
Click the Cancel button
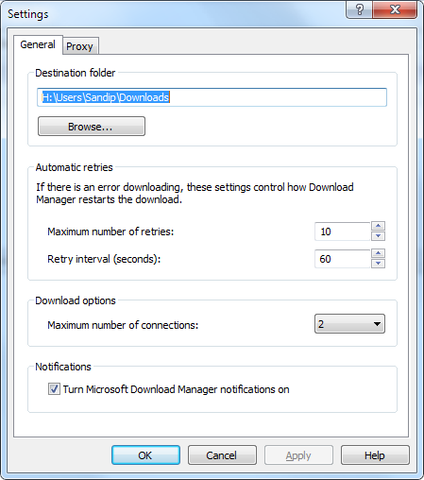pos(222,455)
